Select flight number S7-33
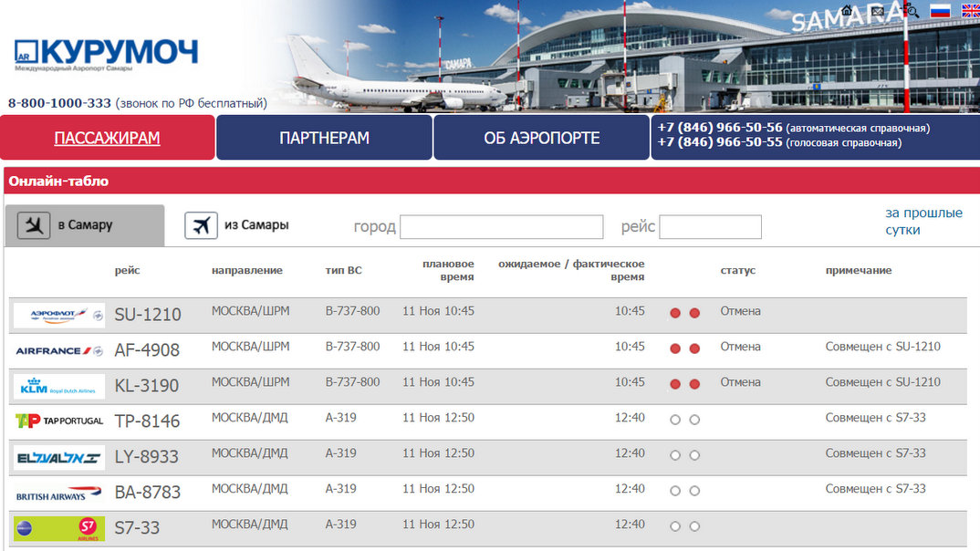 click(x=137, y=528)
